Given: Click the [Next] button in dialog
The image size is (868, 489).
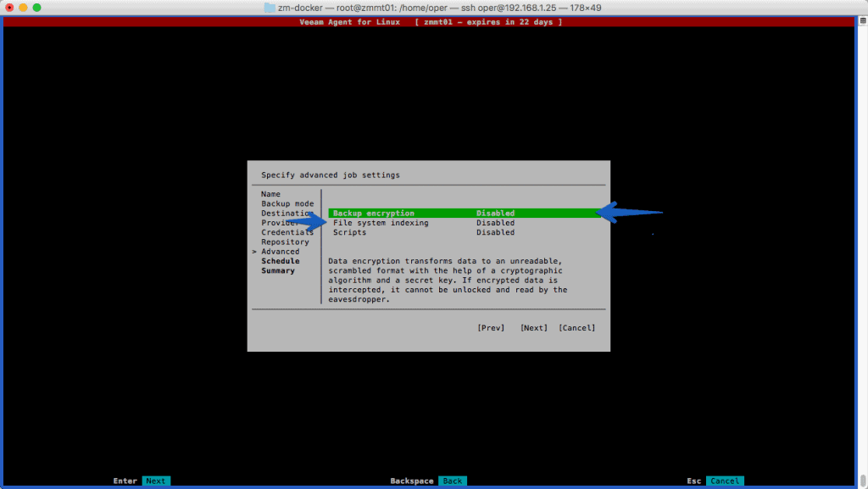Looking at the screenshot, I should (x=534, y=328).
